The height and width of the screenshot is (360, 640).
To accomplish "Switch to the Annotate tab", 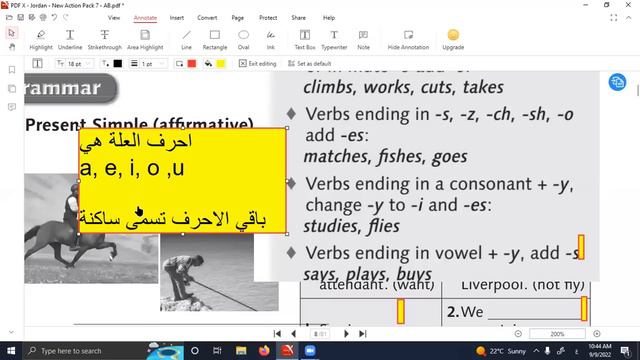I will pyautogui.click(x=145, y=18).
